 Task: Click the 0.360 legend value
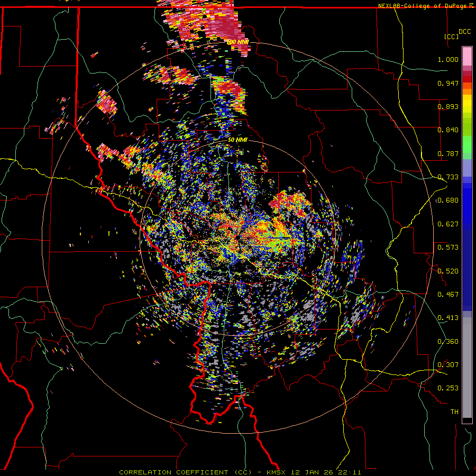pos(448,342)
